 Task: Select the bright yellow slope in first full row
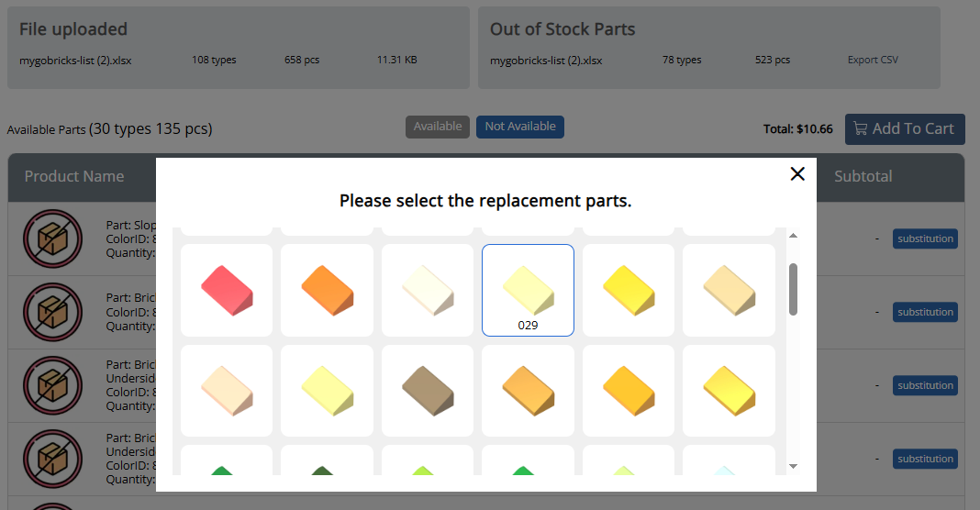629,289
